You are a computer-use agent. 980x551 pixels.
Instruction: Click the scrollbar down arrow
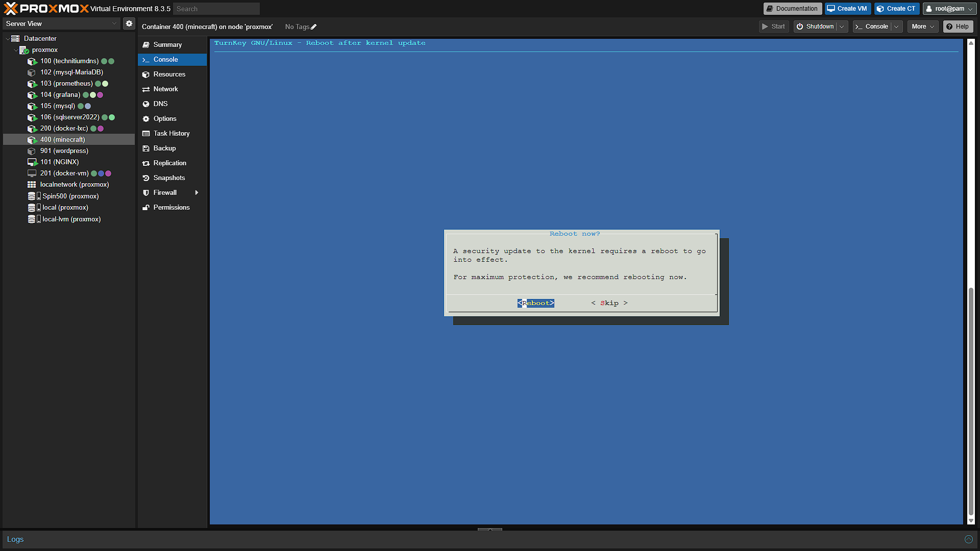coord(971,520)
